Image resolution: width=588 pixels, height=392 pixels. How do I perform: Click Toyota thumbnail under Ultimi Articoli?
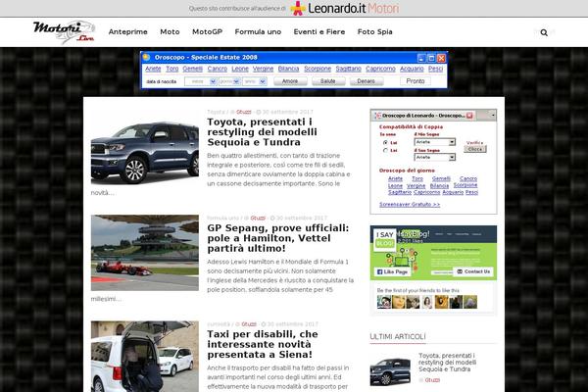point(390,371)
